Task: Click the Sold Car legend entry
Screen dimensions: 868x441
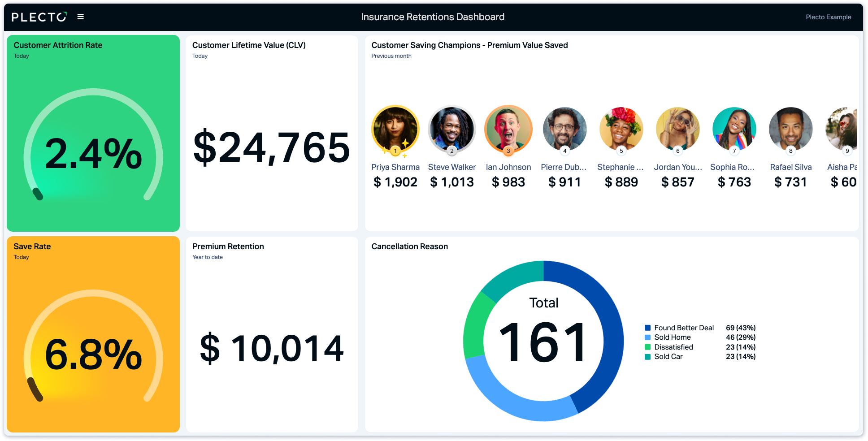Action: click(x=668, y=356)
